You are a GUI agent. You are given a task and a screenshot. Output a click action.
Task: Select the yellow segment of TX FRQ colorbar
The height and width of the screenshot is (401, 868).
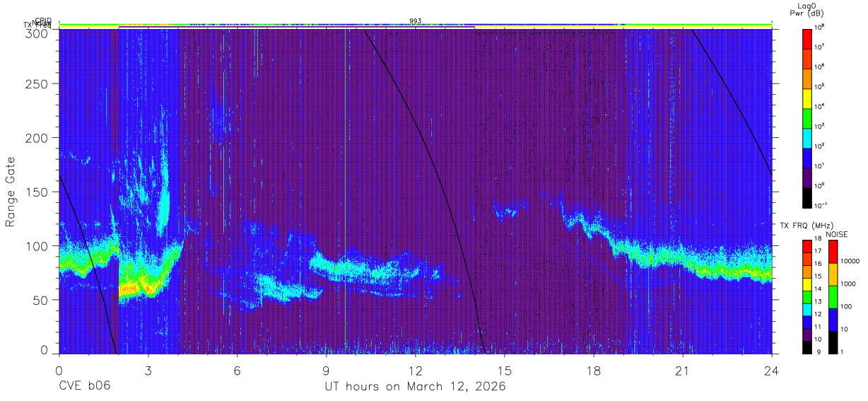(807, 284)
